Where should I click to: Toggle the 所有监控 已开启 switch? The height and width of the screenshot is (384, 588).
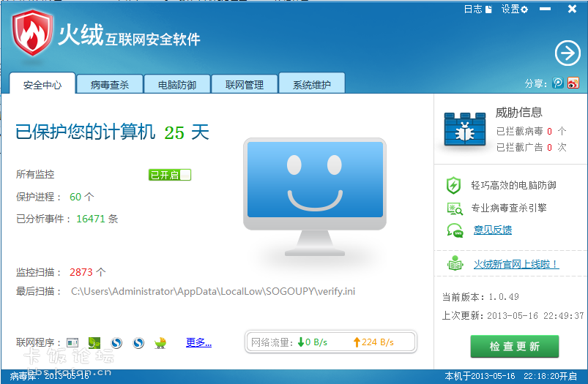[x=170, y=175]
